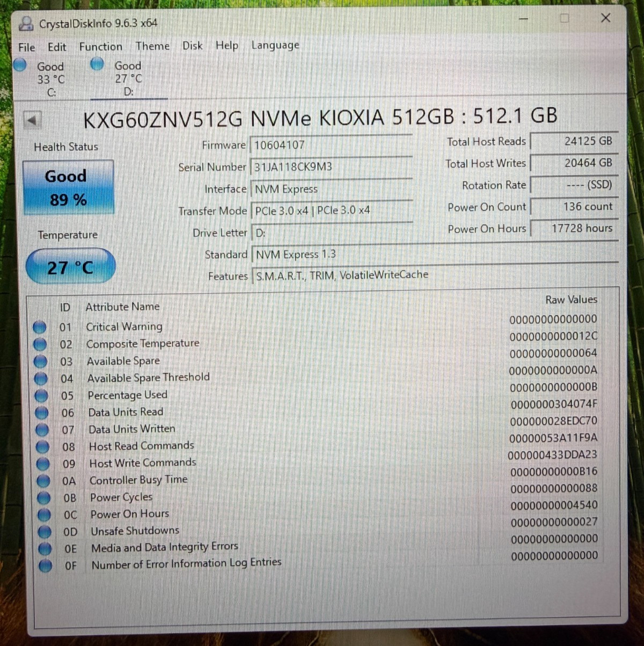Click the status icon for Power Cycles
This screenshot has height=646, width=644.
[x=44, y=498]
